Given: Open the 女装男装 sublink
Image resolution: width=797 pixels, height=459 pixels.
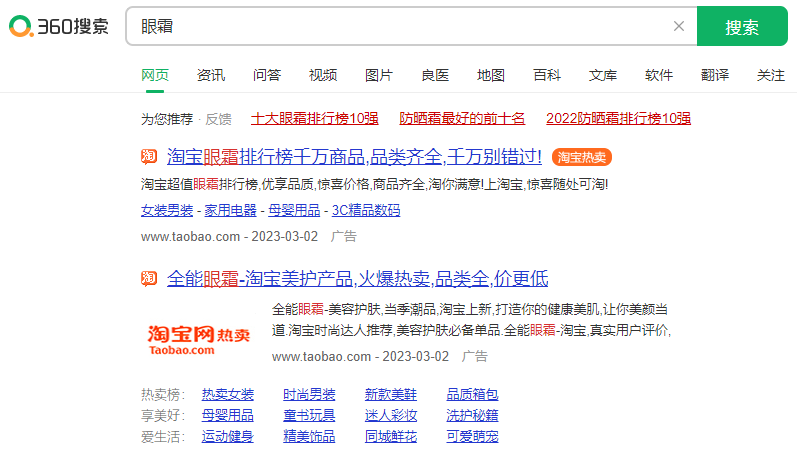Looking at the screenshot, I should tap(167, 210).
